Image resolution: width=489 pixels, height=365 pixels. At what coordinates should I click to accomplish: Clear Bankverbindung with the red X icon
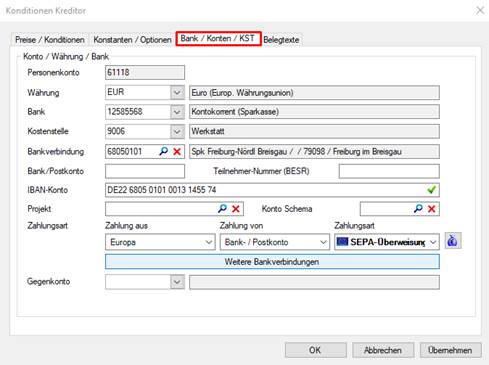click(177, 152)
